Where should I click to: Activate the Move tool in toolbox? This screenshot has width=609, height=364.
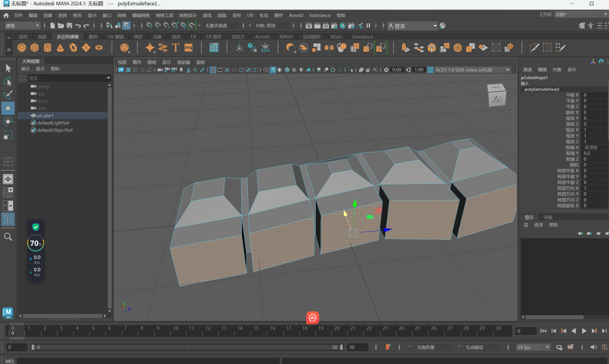pos(8,108)
